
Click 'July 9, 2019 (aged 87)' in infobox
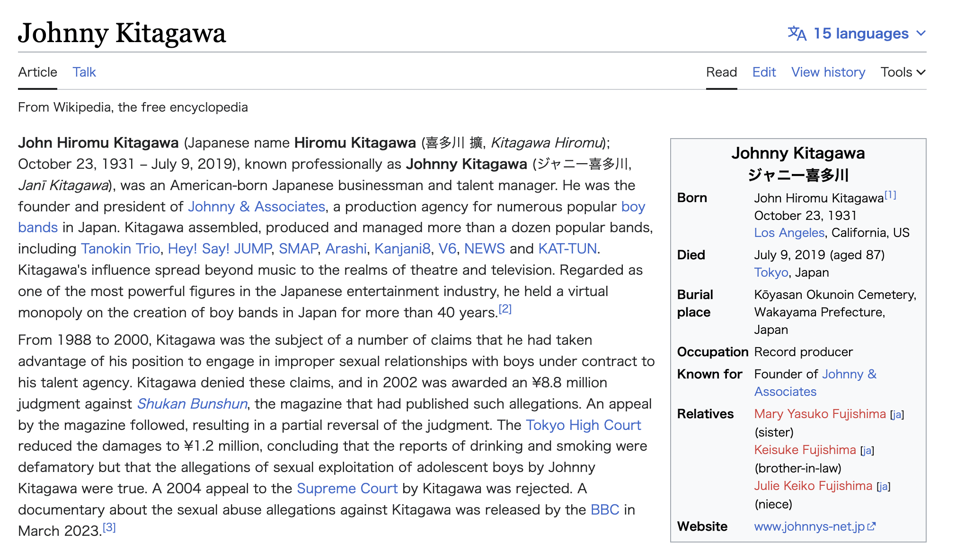pyautogui.click(x=819, y=255)
